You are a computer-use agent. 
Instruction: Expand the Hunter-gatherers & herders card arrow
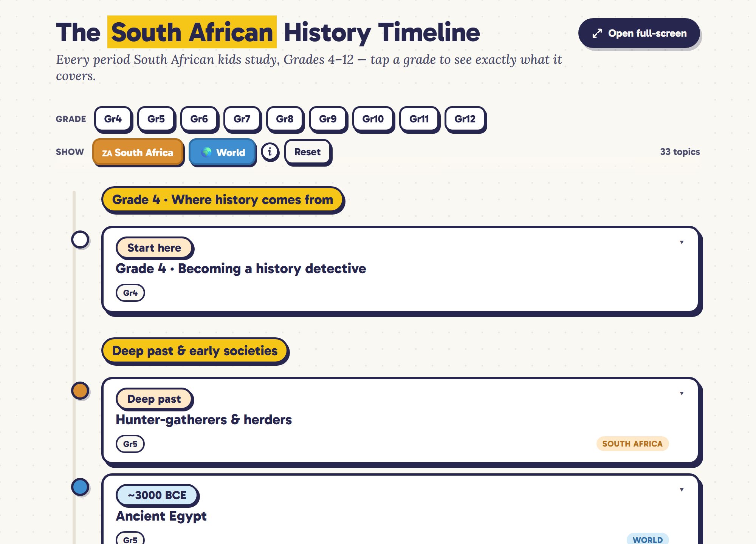point(682,393)
